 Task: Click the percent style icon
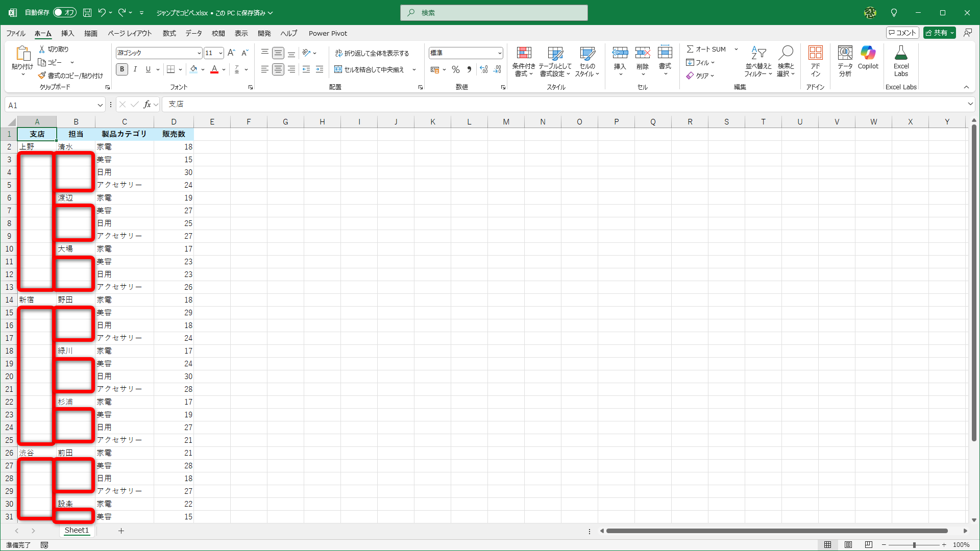tap(455, 70)
